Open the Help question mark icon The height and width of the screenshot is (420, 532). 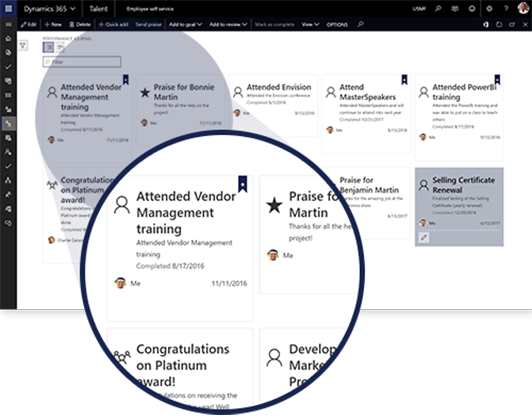point(506,9)
